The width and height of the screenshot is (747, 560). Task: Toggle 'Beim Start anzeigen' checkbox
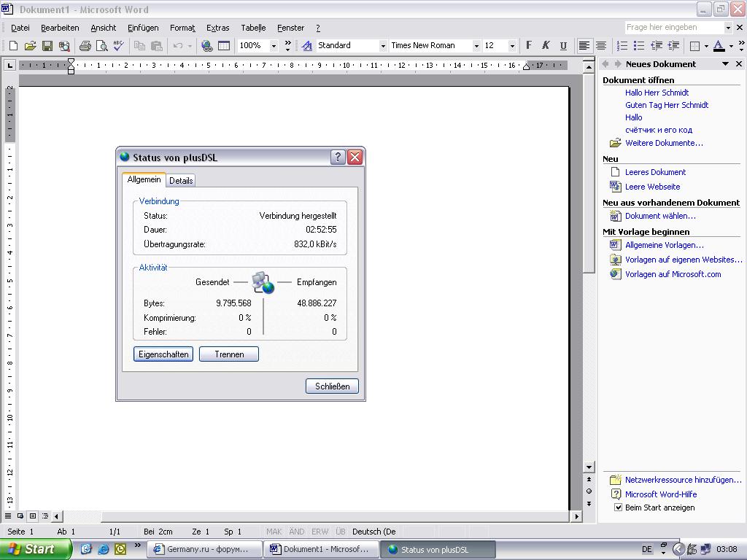coord(618,507)
